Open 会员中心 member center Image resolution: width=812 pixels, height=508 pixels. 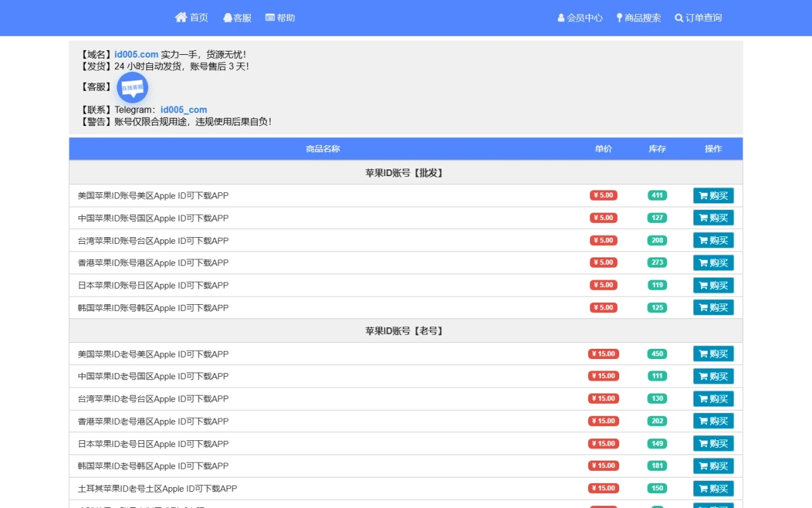coord(580,18)
